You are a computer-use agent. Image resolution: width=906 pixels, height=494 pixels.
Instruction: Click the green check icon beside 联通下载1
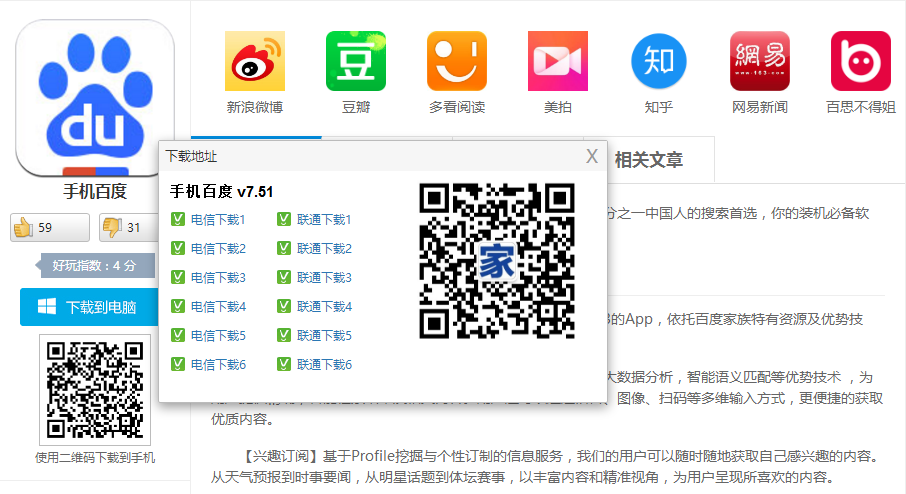click(x=284, y=220)
